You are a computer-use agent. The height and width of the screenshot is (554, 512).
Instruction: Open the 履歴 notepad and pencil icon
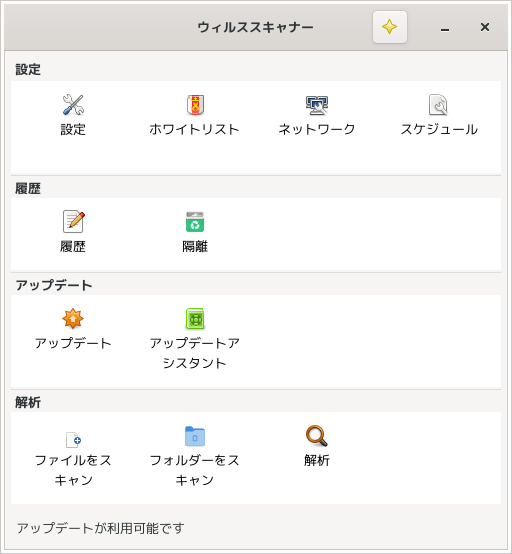tap(73, 222)
